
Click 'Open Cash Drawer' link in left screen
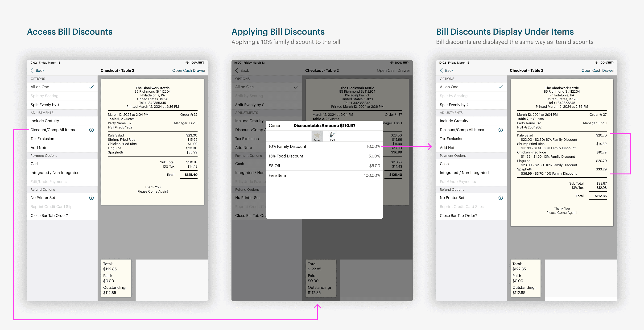[x=189, y=70]
